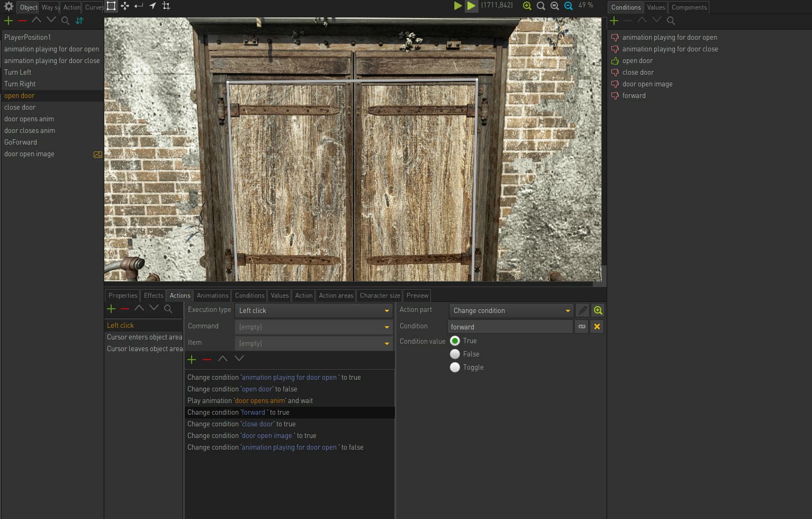Set Condition value to Toggle
Screen dimensions: 812x519
click(455, 368)
